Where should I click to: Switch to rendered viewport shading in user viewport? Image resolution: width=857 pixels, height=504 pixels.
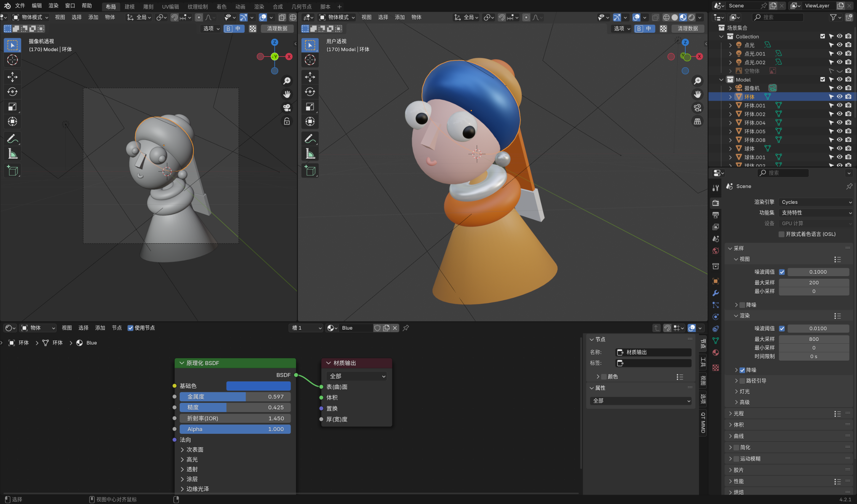(691, 17)
